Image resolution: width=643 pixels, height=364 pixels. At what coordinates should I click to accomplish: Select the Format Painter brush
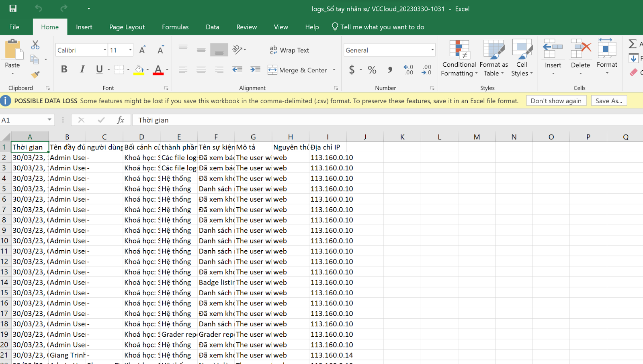[x=35, y=74]
